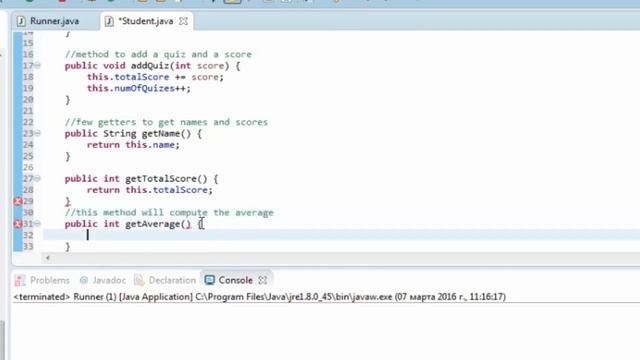Click the line 'return this.name;'

(133, 145)
